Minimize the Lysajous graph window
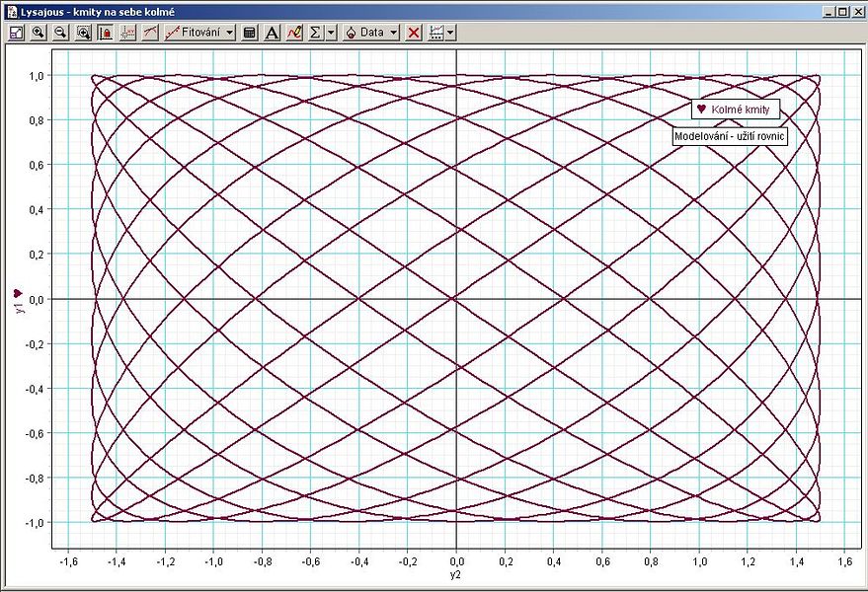 click(x=829, y=12)
